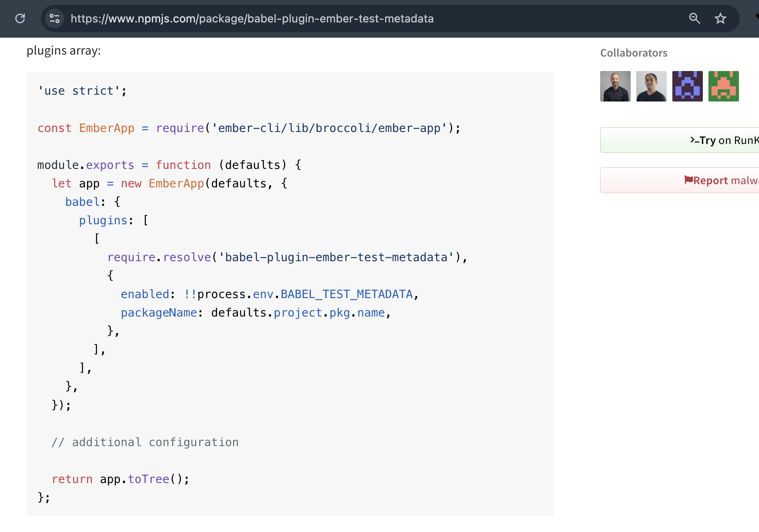Click the 'use strict' statement in code
The image size is (759, 532).
(x=82, y=90)
